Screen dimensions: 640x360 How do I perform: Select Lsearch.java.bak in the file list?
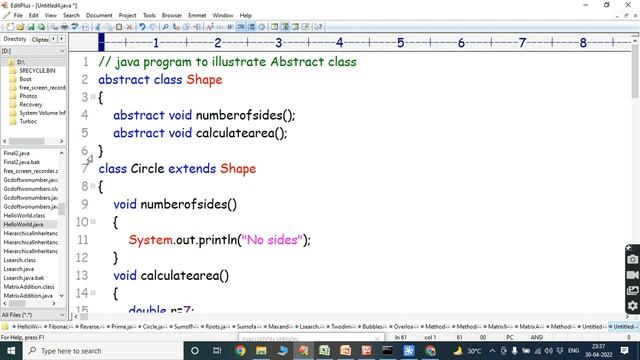[24, 278]
